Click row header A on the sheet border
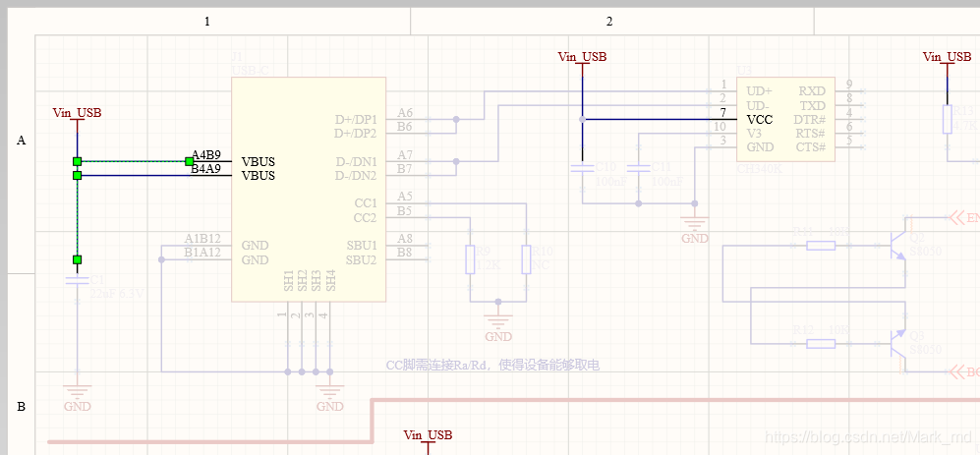 21,141
